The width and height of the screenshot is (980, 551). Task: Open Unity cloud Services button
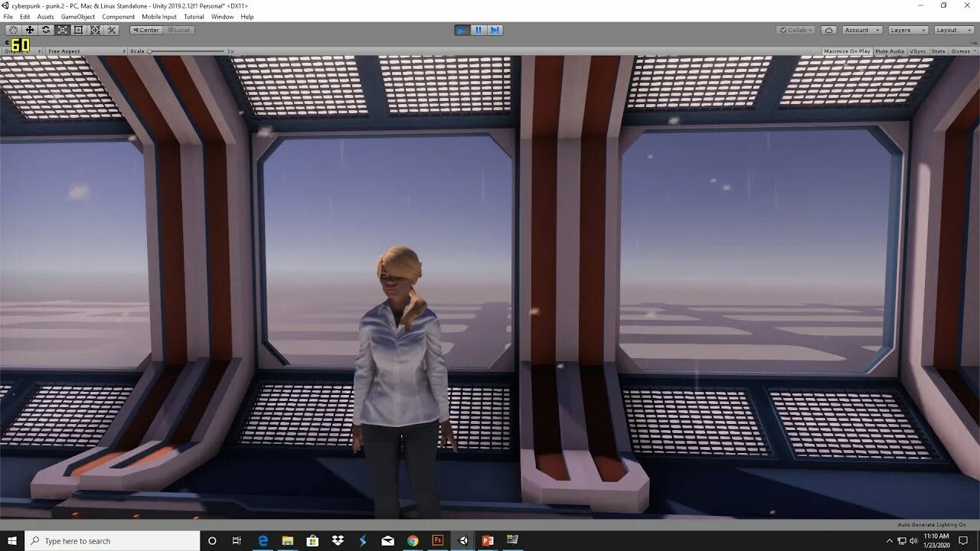[829, 30]
